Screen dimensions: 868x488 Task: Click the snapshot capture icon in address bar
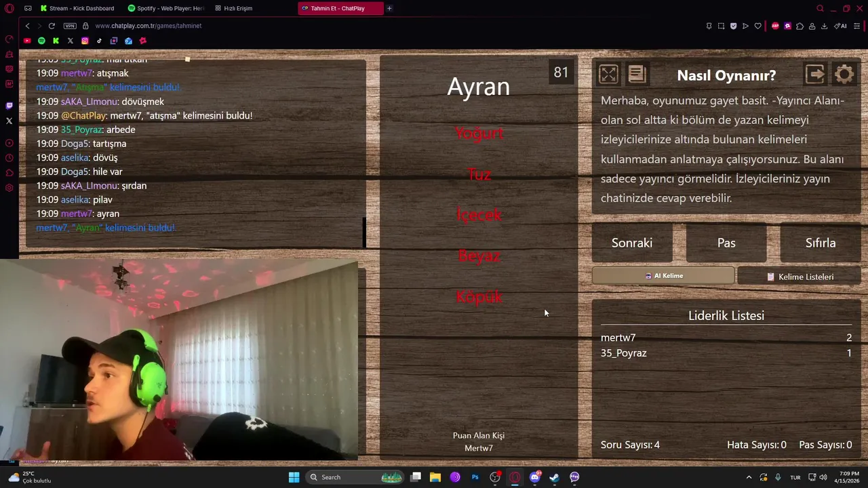point(721,26)
